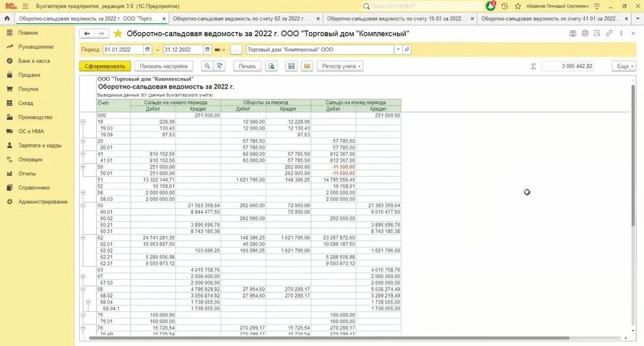Screen dimensions: 644x346
Task: Open notifications bell icon
Action: [x=490, y=6]
